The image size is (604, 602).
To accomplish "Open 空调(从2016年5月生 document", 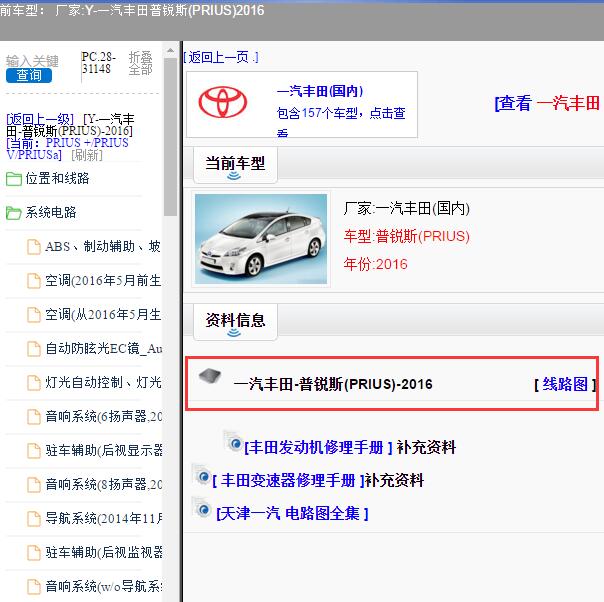I will (x=102, y=314).
